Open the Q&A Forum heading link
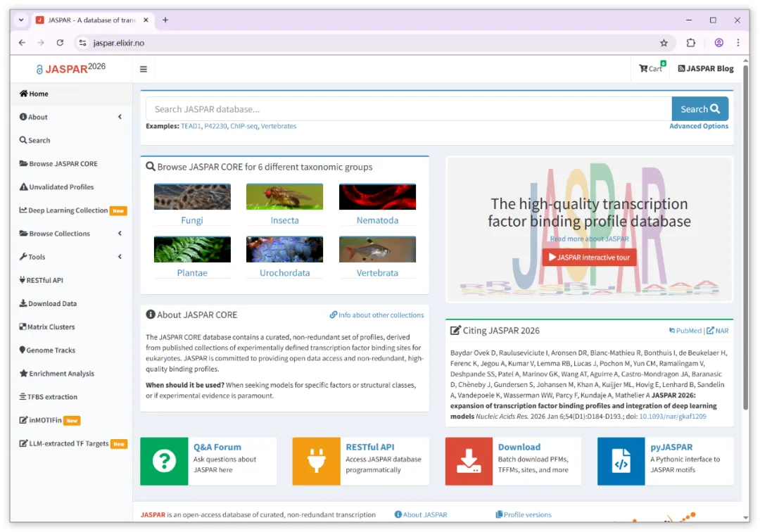 coord(217,448)
